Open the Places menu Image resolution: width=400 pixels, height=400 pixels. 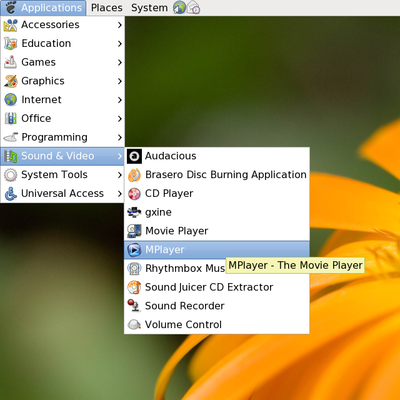[x=107, y=8]
